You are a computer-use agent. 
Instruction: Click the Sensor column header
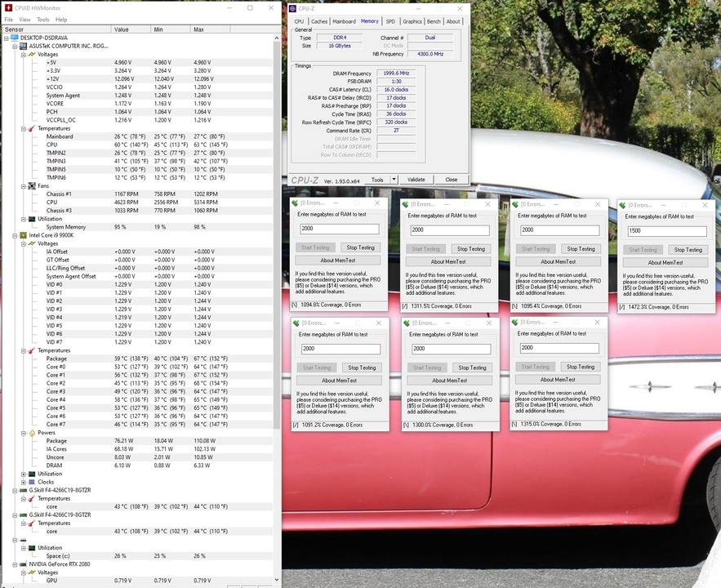[56, 29]
